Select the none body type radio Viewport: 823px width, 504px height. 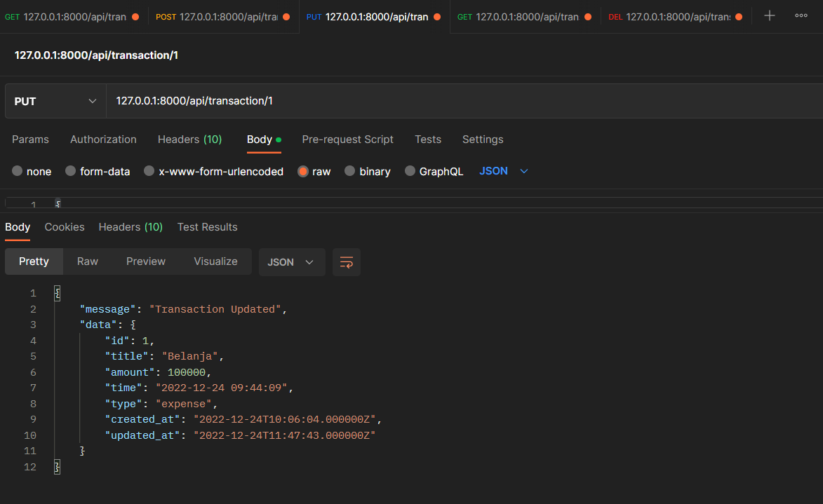click(x=18, y=171)
